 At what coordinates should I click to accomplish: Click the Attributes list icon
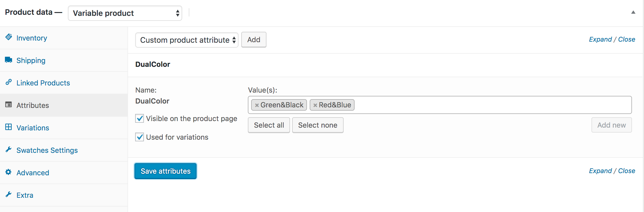8,105
